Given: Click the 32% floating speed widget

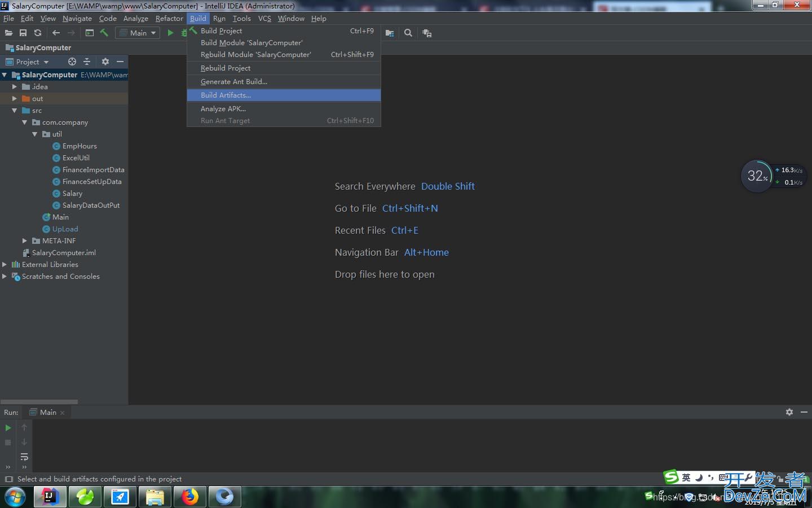Looking at the screenshot, I should click(x=757, y=176).
